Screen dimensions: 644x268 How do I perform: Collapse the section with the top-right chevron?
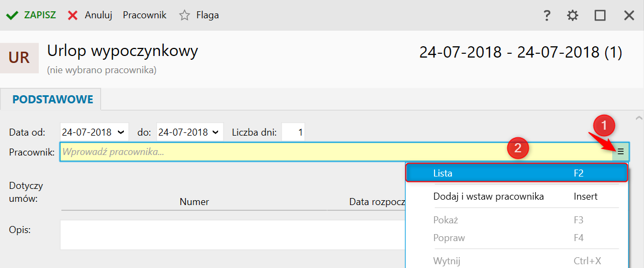(639, 118)
